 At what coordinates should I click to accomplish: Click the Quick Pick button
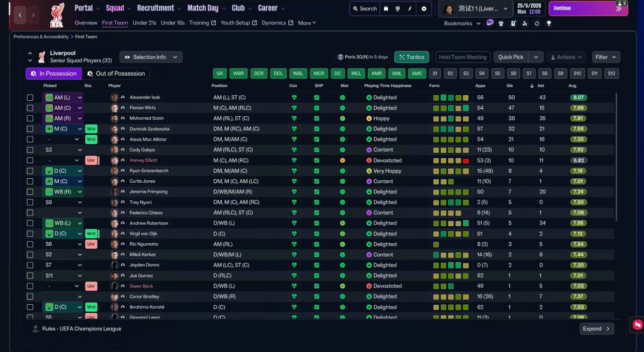point(511,57)
